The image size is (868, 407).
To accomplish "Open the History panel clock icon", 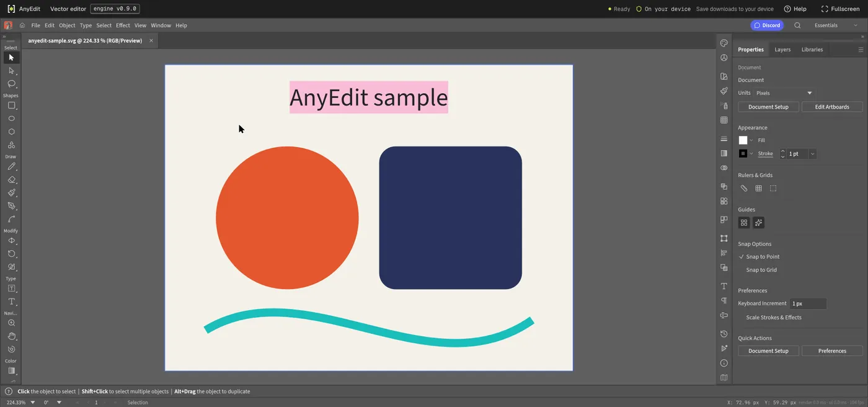I will coord(724,334).
